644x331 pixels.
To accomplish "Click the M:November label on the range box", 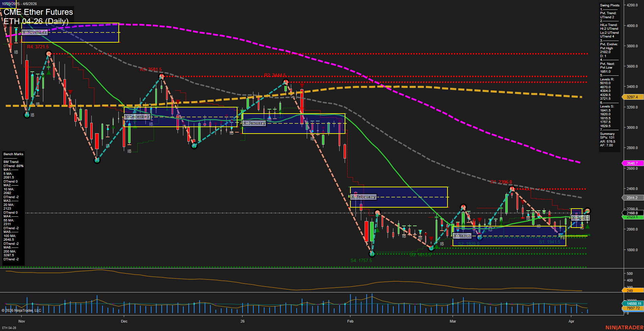I will coord(34,32).
